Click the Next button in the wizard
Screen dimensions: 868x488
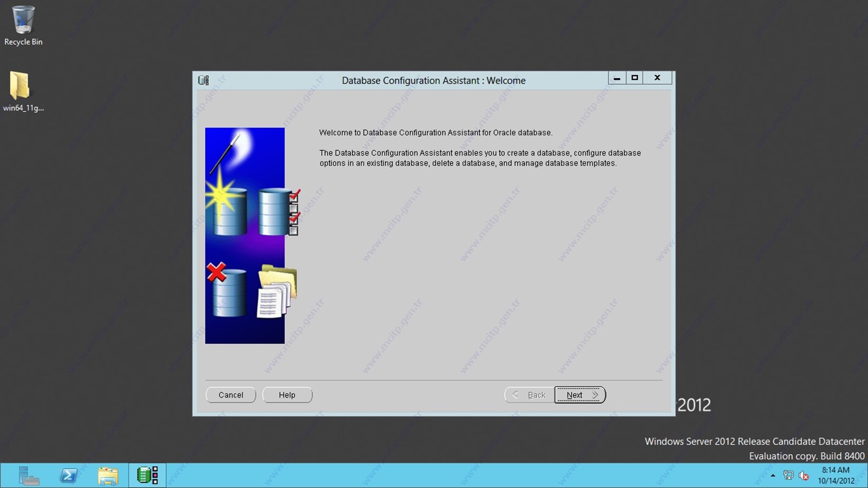coord(580,395)
